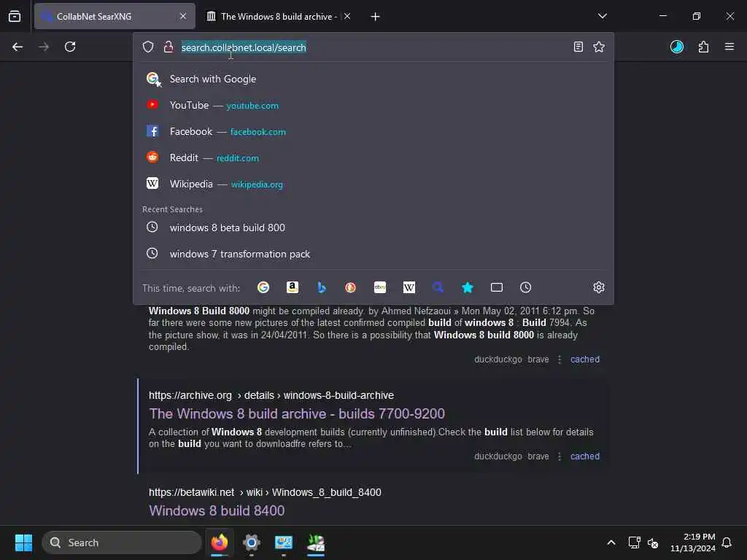747x560 pixels.
Task: Search with Google one-off engine icon
Action: (263, 287)
